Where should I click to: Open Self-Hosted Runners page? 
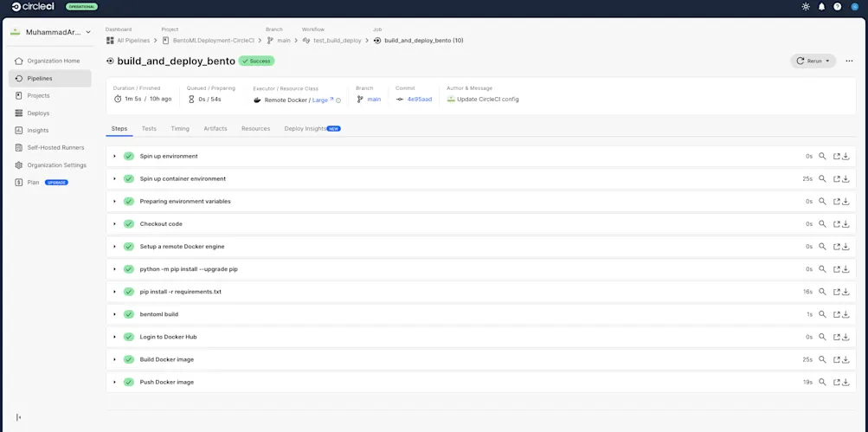coord(50,147)
